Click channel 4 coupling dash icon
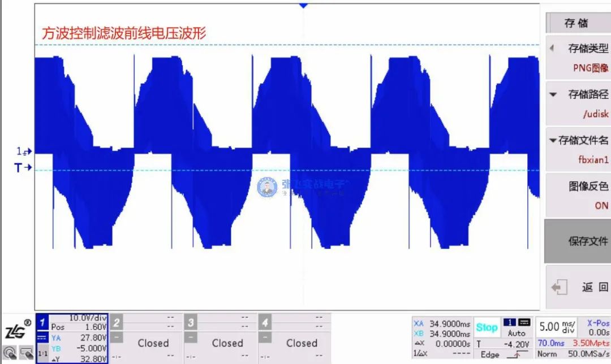 coord(265,337)
